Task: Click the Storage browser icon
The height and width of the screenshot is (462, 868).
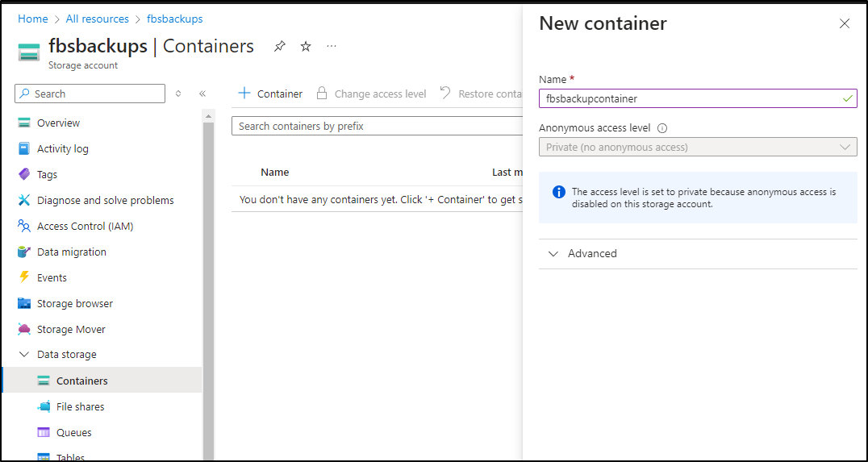Action: point(24,303)
